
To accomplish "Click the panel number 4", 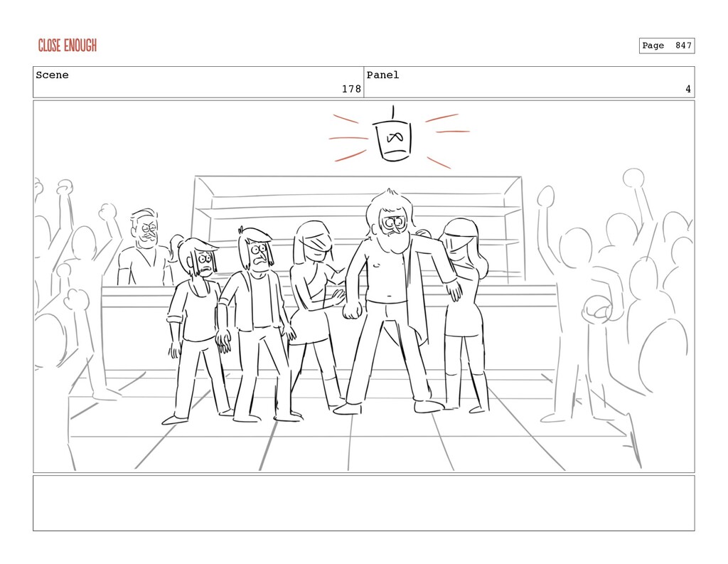I will point(688,89).
